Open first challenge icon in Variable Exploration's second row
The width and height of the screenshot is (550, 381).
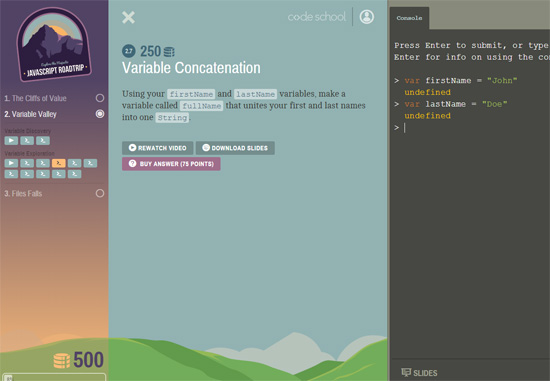tap(11, 174)
